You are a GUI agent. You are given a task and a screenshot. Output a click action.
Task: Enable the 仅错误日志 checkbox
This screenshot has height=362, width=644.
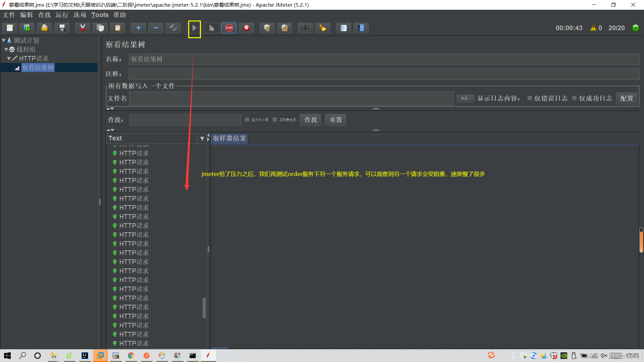tap(530, 98)
